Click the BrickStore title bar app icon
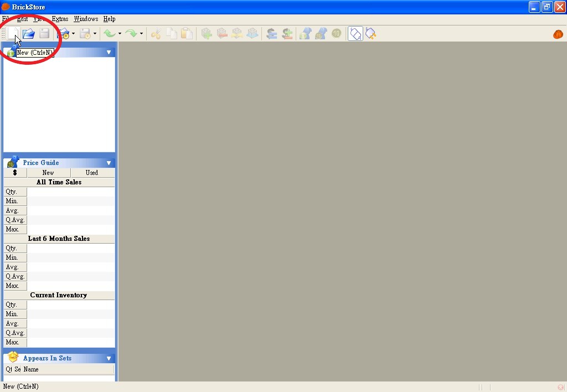 pyautogui.click(x=6, y=7)
